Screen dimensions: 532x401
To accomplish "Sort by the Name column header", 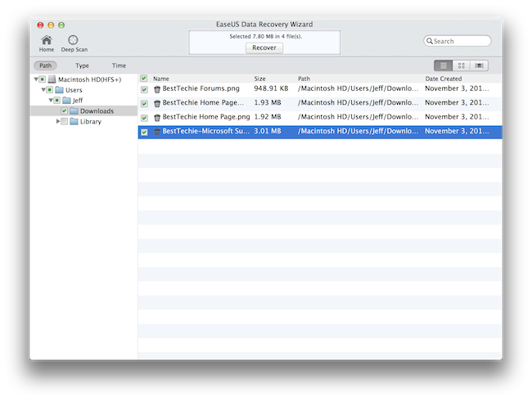I will click(x=160, y=79).
